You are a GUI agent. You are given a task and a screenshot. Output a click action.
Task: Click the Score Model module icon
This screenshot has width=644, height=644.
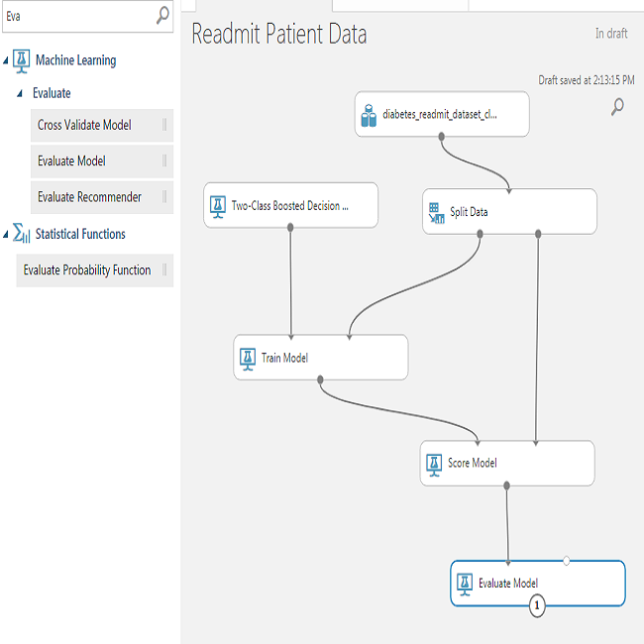(x=434, y=463)
